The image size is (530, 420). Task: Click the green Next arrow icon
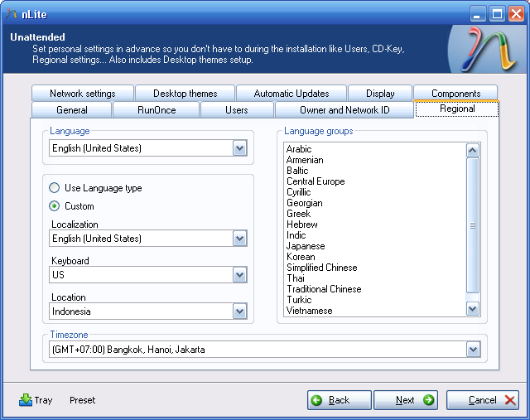(x=428, y=400)
